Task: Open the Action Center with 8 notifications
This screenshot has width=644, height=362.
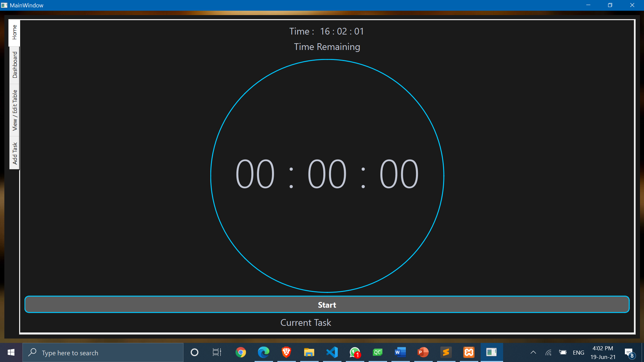Action: [629, 352]
